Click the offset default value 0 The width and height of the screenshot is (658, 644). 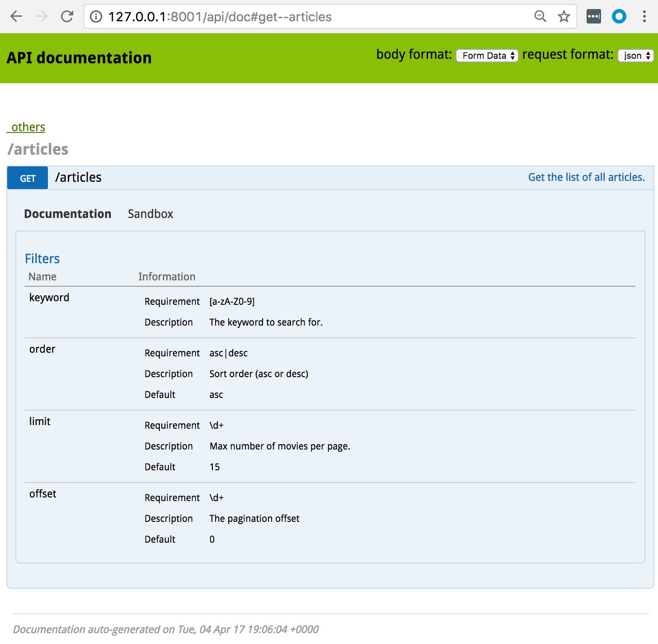tap(212, 540)
